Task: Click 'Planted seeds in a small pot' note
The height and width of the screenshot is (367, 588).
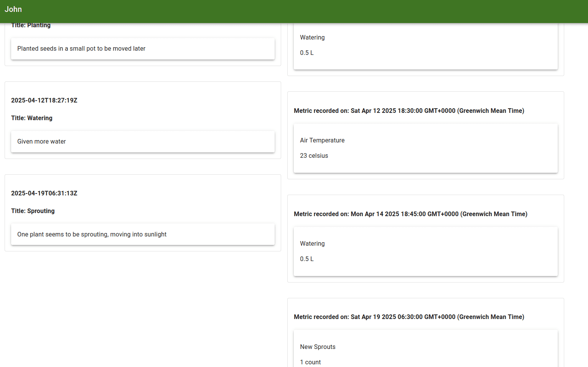Action: pyautogui.click(x=143, y=49)
